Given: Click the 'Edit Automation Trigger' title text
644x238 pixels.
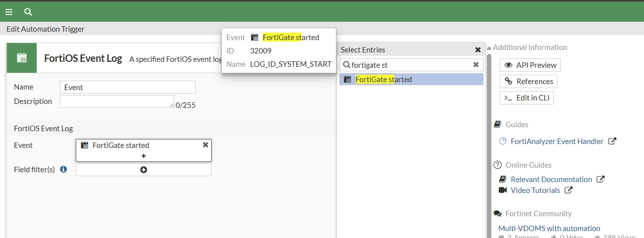Looking at the screenshot, I should [x=46, y=29].
